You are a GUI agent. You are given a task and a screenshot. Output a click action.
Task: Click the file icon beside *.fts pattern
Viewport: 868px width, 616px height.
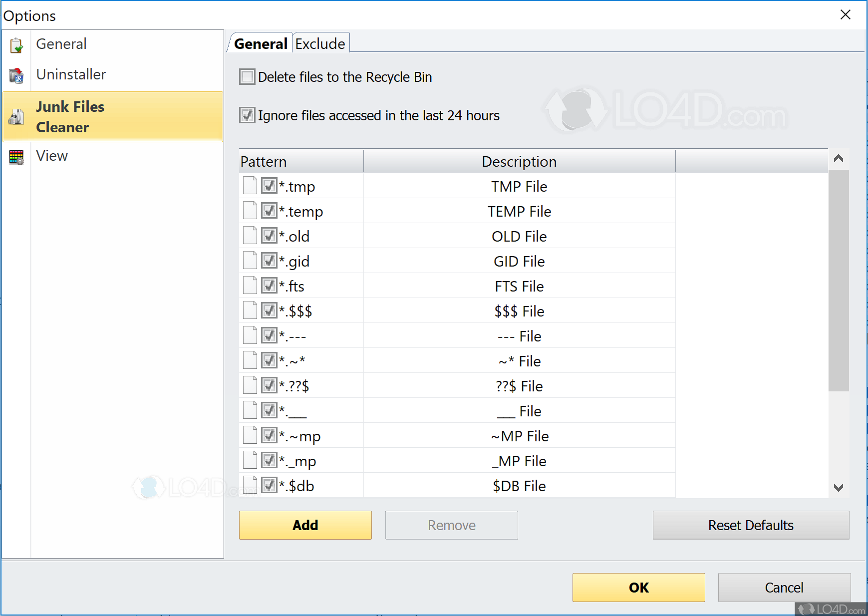pyautogui.click(x=250, y=285)
